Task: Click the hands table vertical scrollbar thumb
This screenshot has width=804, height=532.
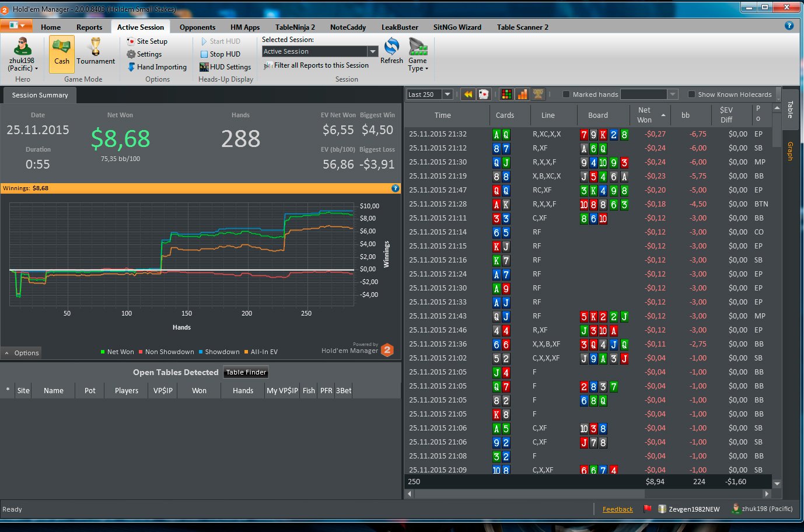Action: click(x=777, y=131)
